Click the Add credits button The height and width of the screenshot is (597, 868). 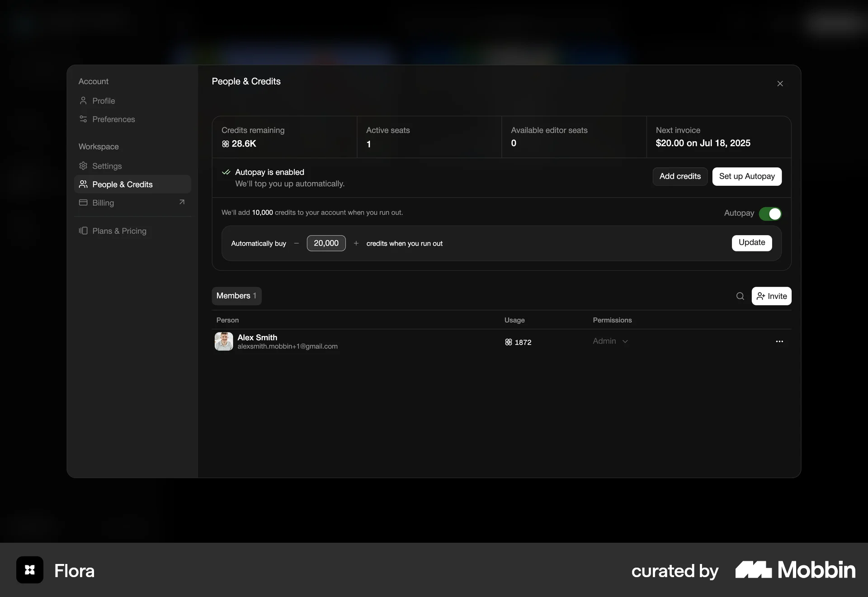[x=680, y=176]
